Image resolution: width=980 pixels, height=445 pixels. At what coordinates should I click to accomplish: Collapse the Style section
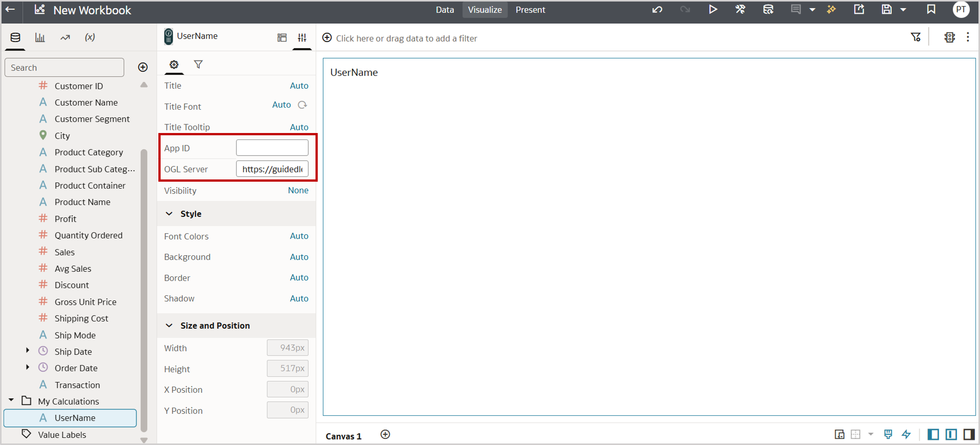coord(169,213)
